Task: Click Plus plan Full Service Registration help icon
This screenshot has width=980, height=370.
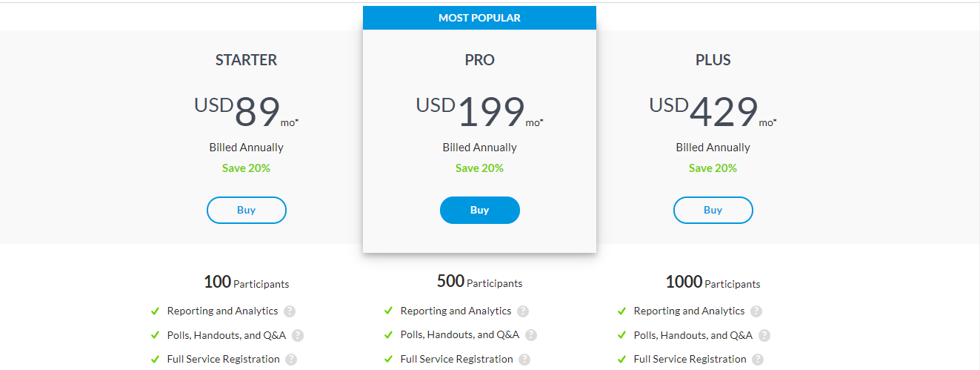Action: click(758, 360)
